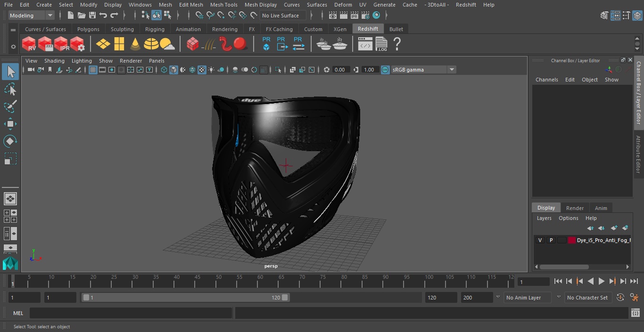Screen dimensions: 644x332
Task: Switch to the Render layer tab
Action: pyautogui.click(x=575, y=208)
